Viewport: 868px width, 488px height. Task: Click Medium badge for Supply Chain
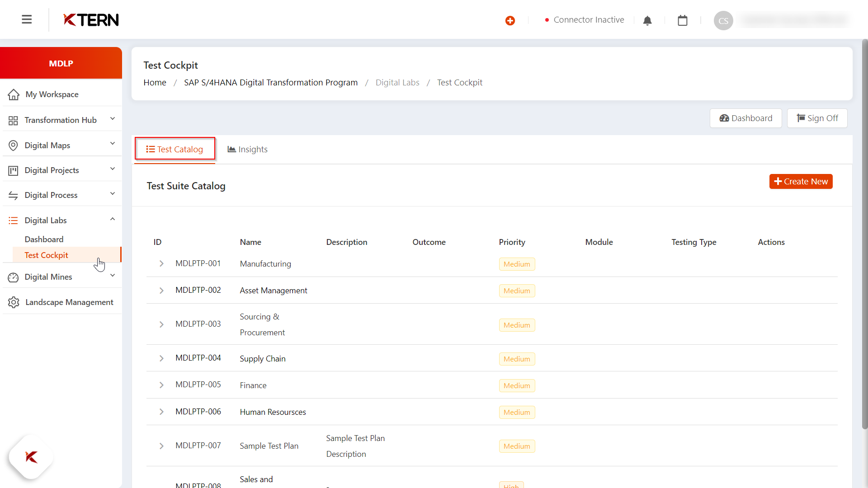[517, 359]
